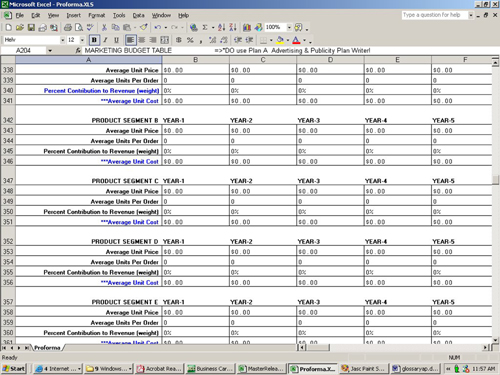
Task: Click the vertical scrollbar thumb
Action: click(x=496, y=180)
